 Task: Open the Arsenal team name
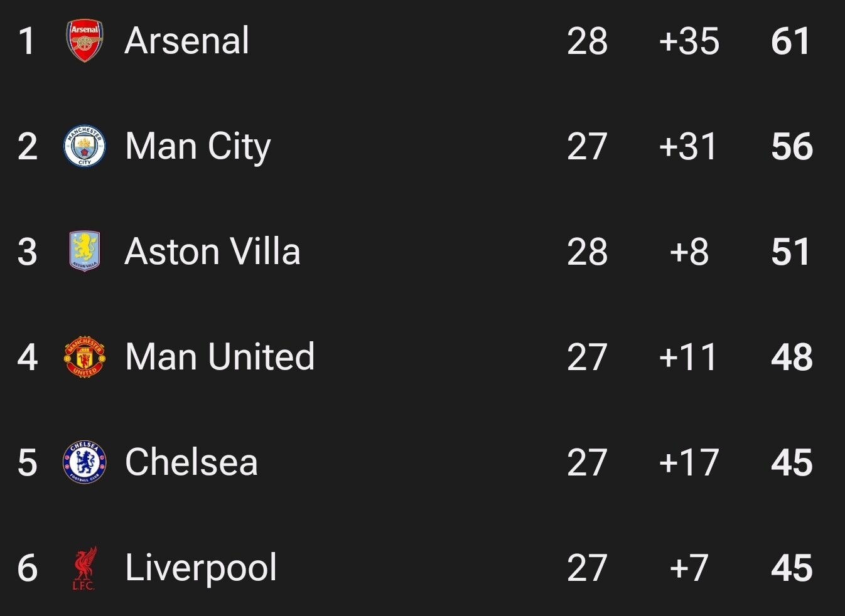click(x=187, y=41)
